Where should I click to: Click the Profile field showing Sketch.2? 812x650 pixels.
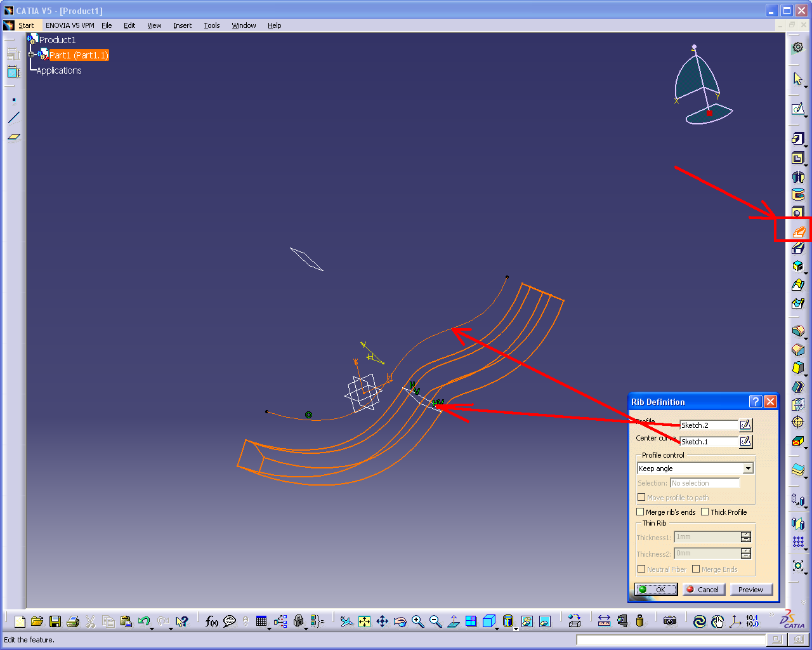(x=709, y=425)
